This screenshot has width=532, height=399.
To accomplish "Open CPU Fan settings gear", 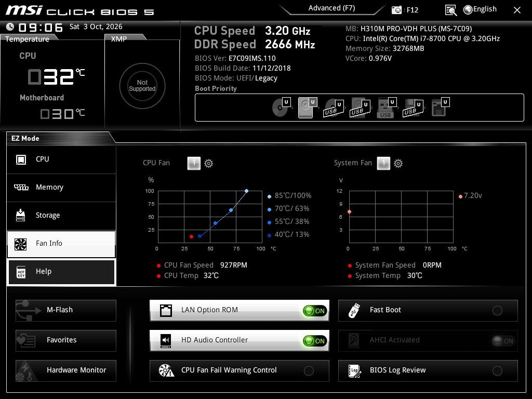I will point(208,164).
